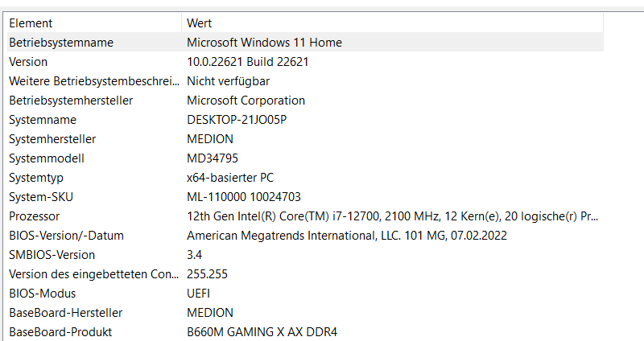Click the Wert column header
Viewport: 644px width, 341px height.
(x=200, y=23)
